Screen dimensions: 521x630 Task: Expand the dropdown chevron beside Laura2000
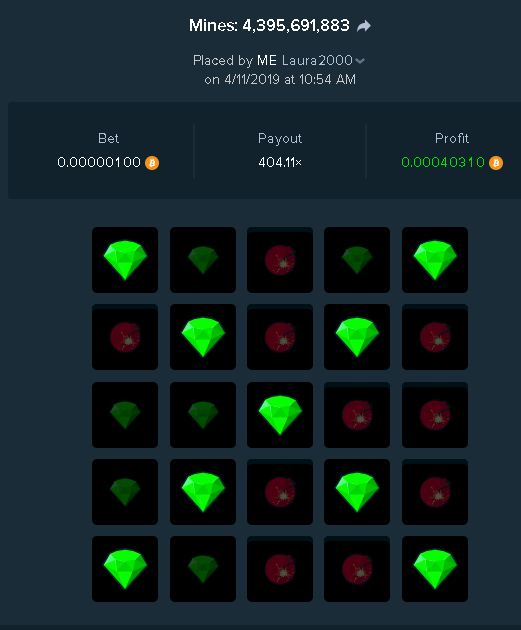tap(360, 61)
